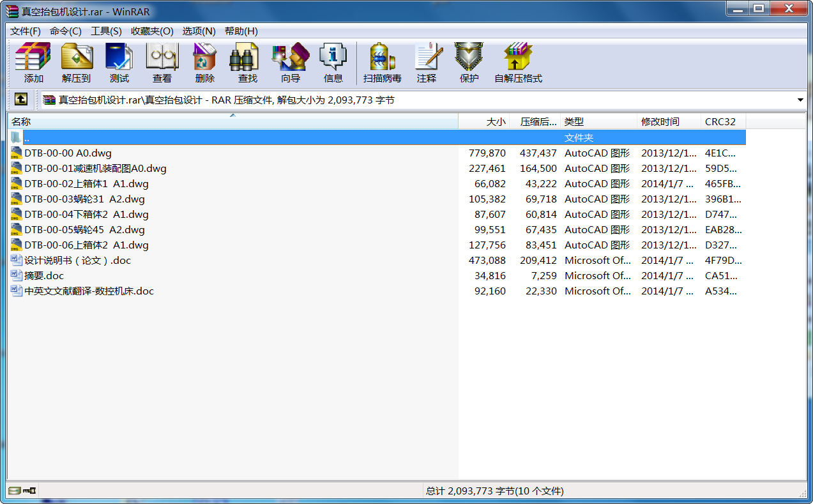This screenshot has width=813, height=504.
Task: Click the dwg icon of DTB-00-00 A0.dwg
Action: click(x=17, y=153)
